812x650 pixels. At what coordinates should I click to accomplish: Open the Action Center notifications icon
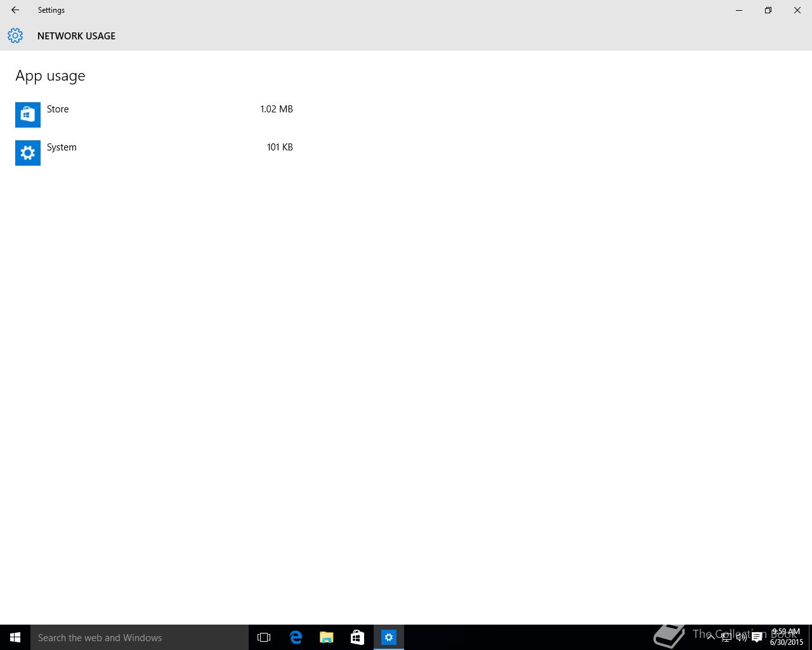(x=757, y=637)
